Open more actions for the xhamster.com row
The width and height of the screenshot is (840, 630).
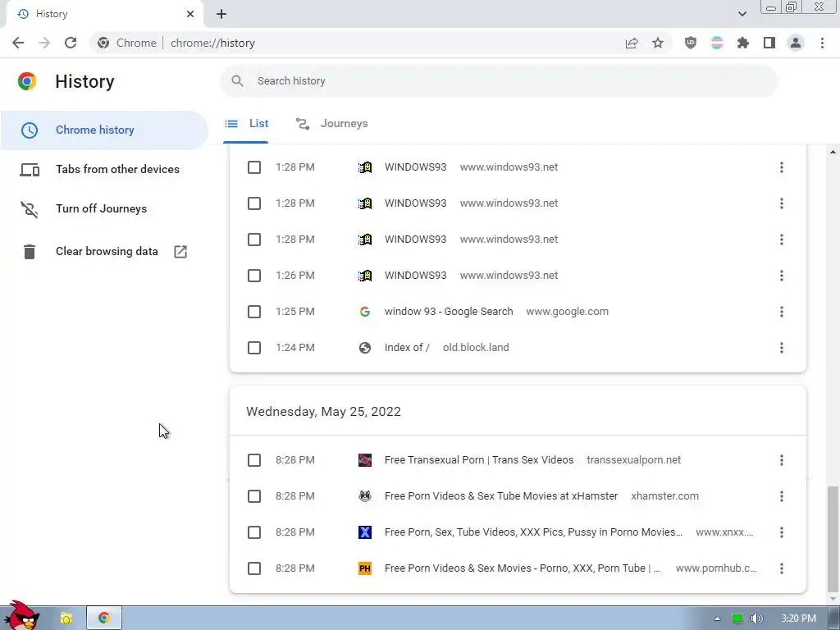pos(782,496)
